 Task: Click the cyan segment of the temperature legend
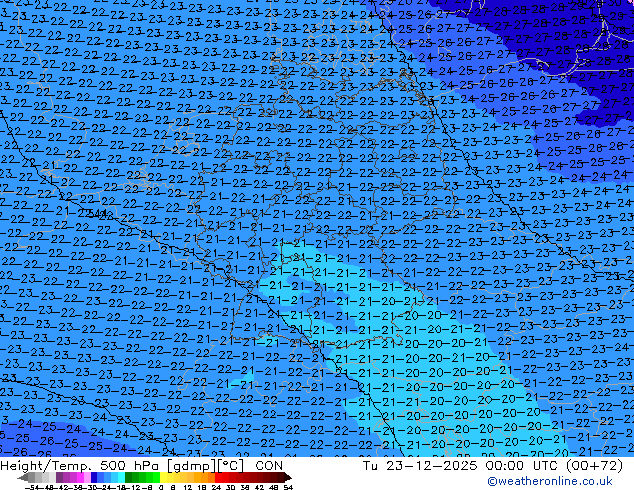pos(121,477)
